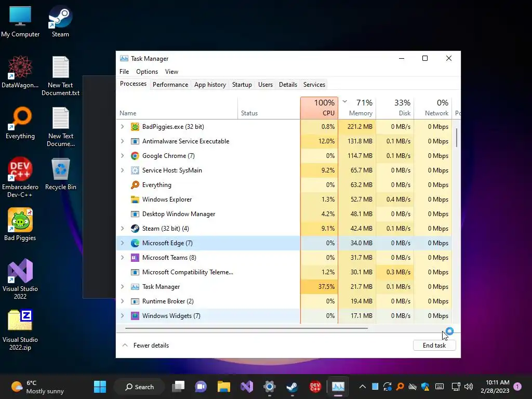Select Visual Studio 2022 desktop shortcut
Screen dimensions: 532x399
[x=20, y=279]
